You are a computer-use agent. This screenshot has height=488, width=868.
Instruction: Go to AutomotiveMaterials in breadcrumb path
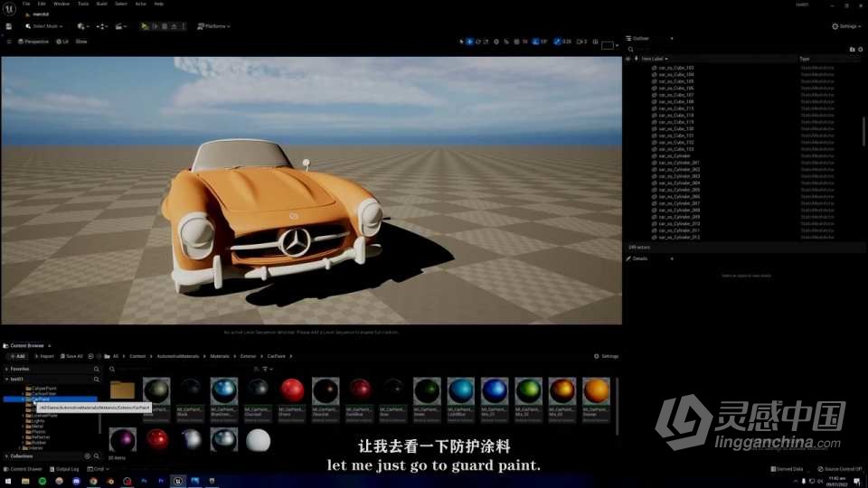(178, 356)
